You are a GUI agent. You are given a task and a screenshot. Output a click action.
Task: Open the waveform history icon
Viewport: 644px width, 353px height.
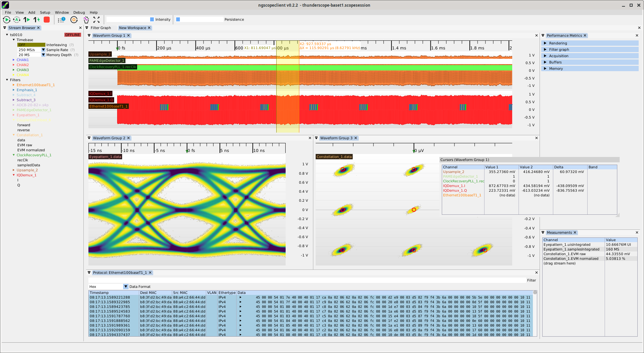click(61, 20)
